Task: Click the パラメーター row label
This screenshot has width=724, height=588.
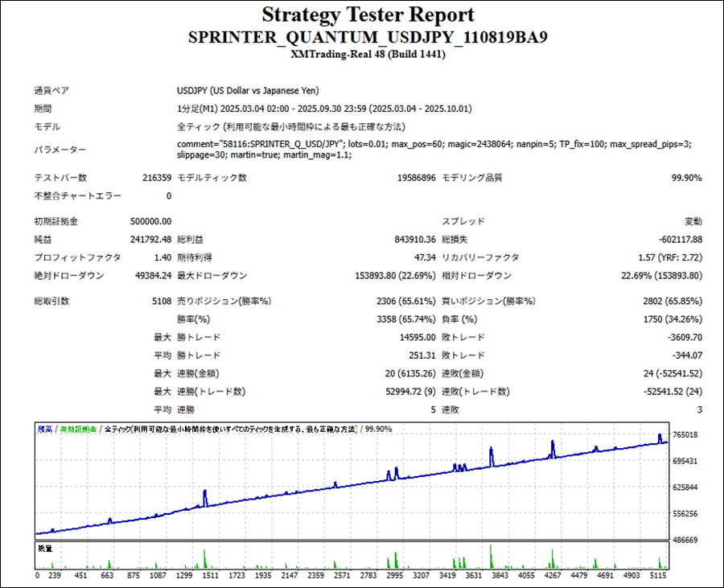Action: (60, 150)
